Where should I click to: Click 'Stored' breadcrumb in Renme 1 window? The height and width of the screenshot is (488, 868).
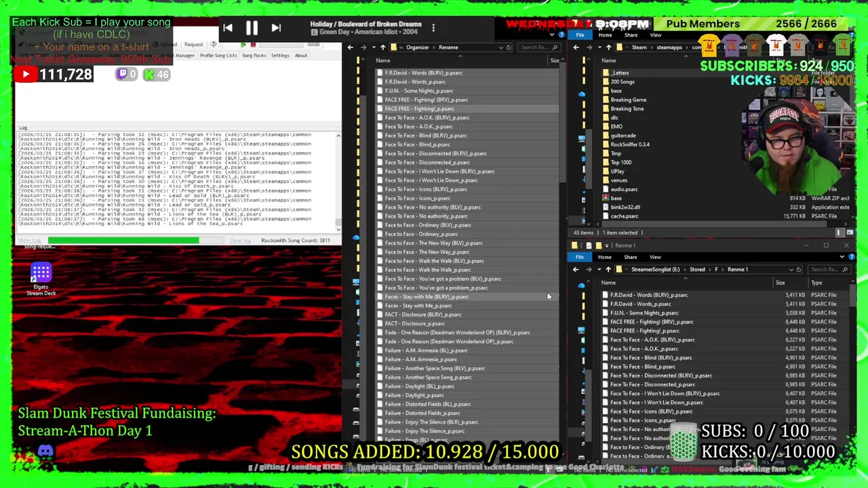(x=697, y=269)
